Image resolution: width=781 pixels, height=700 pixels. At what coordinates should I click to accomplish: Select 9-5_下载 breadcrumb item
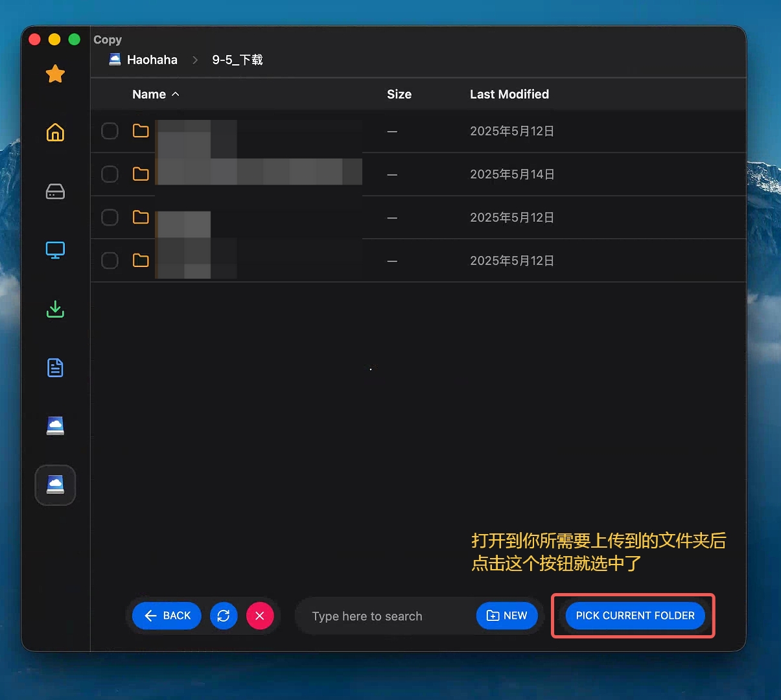pyautogui.click(x=237, y=60)
